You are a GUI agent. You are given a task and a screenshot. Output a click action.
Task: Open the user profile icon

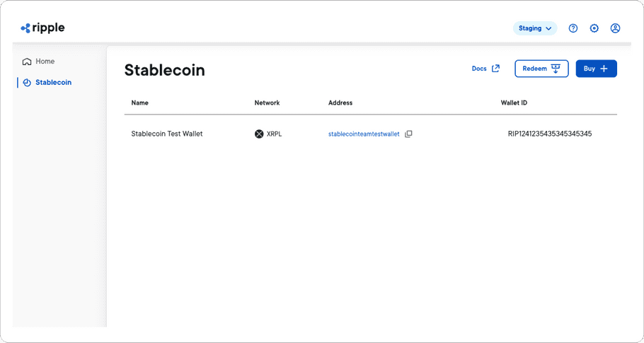click(x=615, y=28)
